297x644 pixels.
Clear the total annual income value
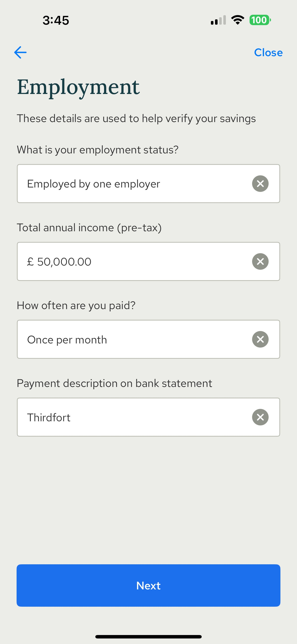click(260, 261)
